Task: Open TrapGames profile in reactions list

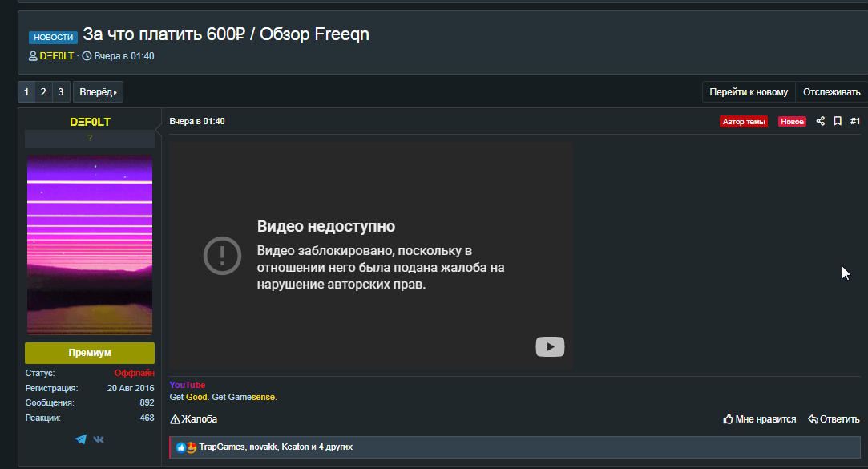Action: 222,447
